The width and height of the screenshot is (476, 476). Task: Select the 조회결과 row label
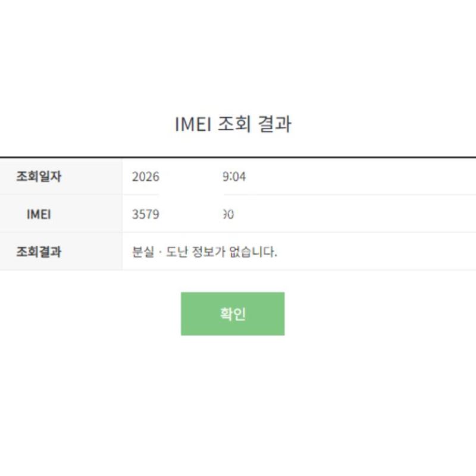[39, 252]
